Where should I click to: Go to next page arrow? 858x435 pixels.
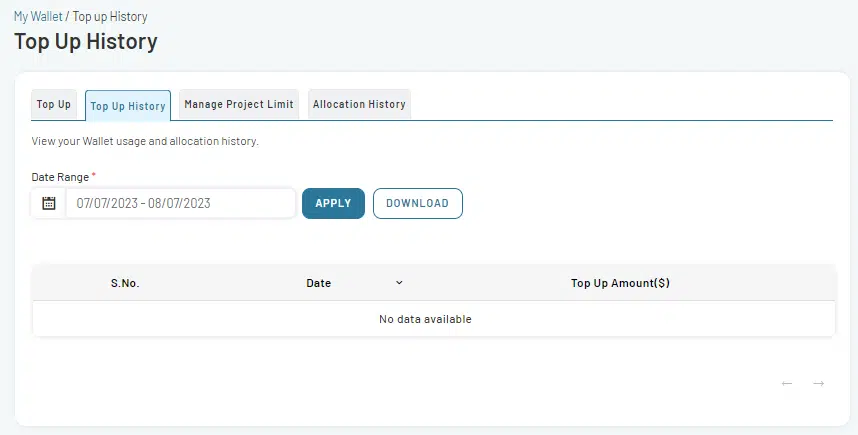click(818, 383)
